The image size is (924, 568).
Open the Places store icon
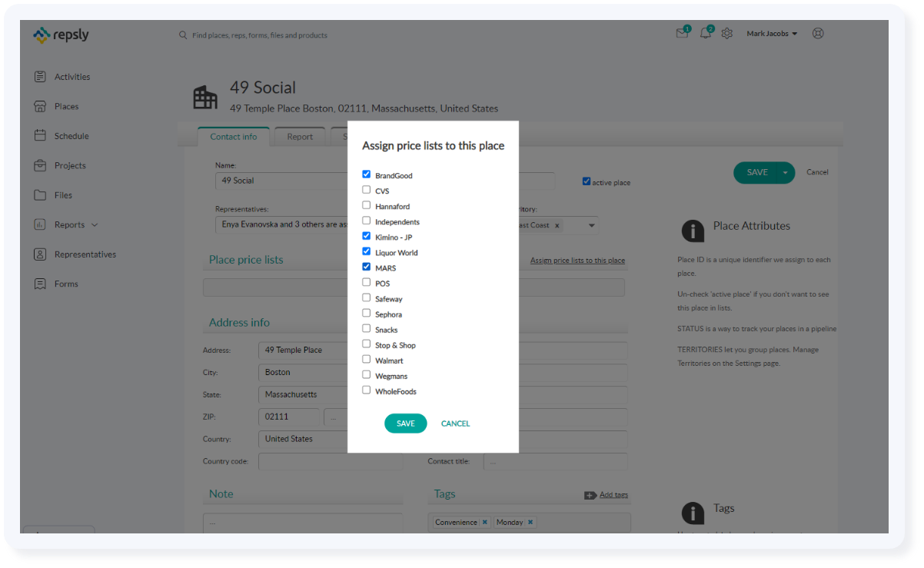[40, 106]
